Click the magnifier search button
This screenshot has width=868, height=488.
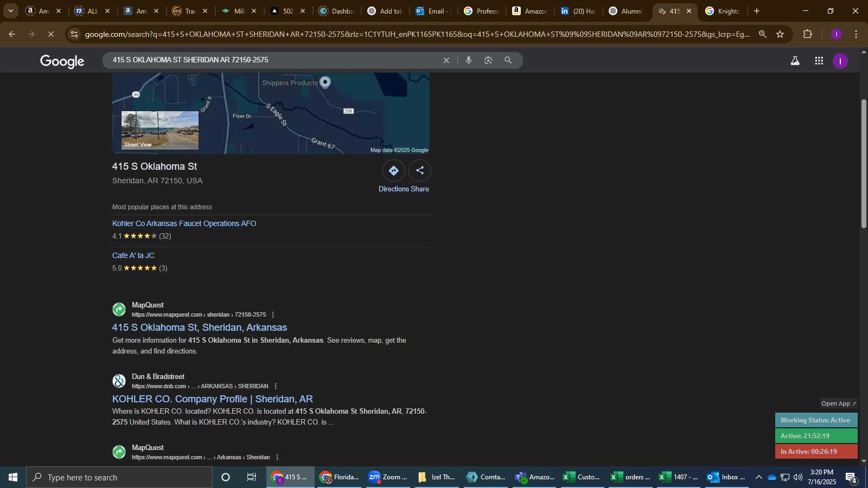(x=508, y=60)
